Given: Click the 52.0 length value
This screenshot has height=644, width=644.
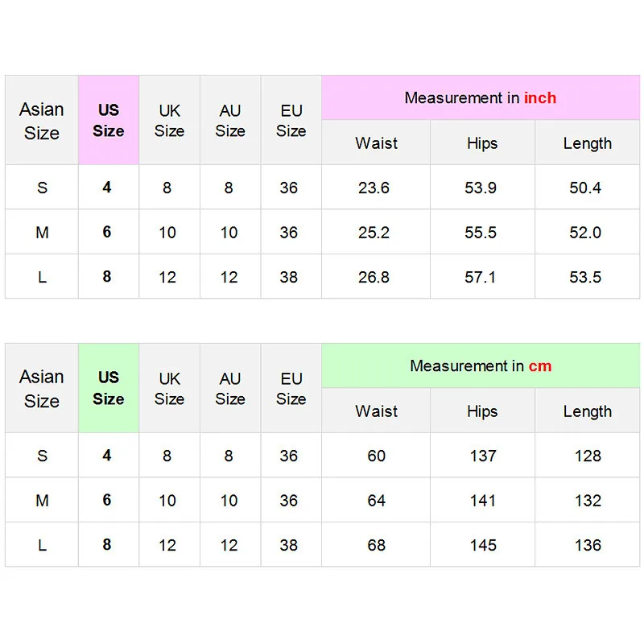Looking at the screenshot, I should point(585,233).
